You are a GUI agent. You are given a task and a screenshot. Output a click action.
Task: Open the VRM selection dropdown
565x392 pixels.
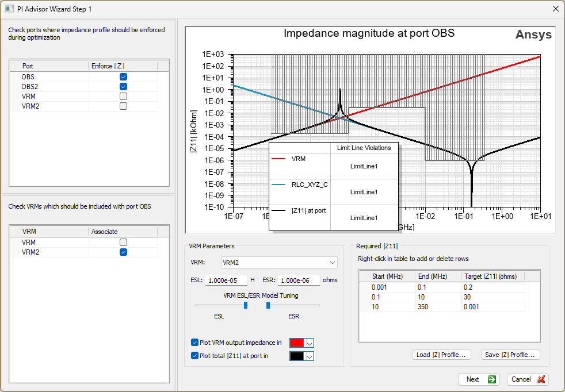(x=279, y=263)
